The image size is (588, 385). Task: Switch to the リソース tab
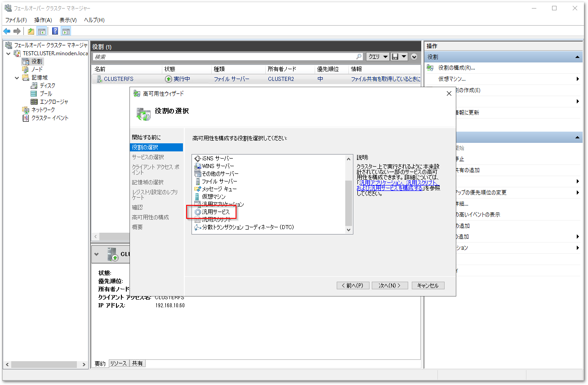[118, 363]
